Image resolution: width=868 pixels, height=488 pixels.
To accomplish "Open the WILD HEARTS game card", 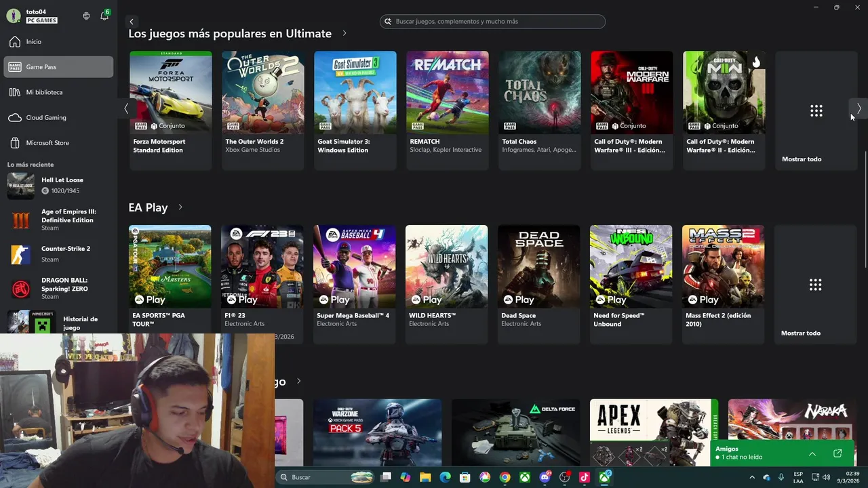I will point(447,284).
